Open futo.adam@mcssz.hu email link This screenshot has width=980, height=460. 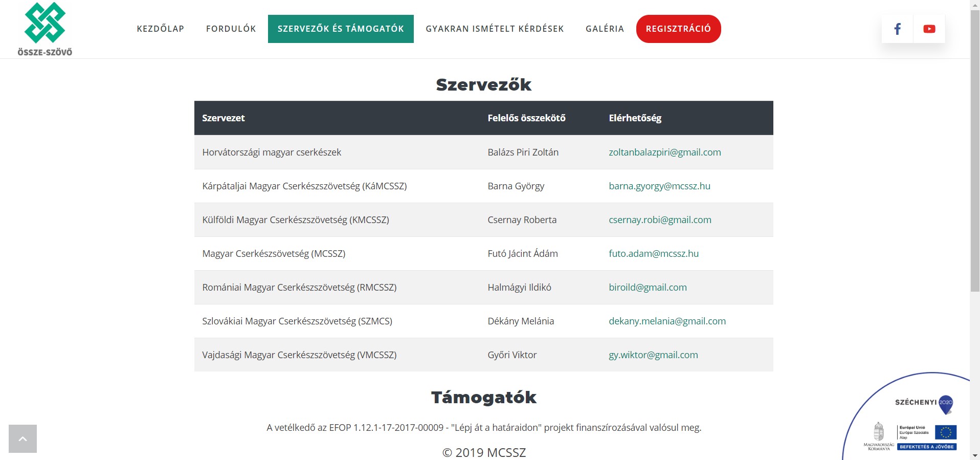[653, 253]
